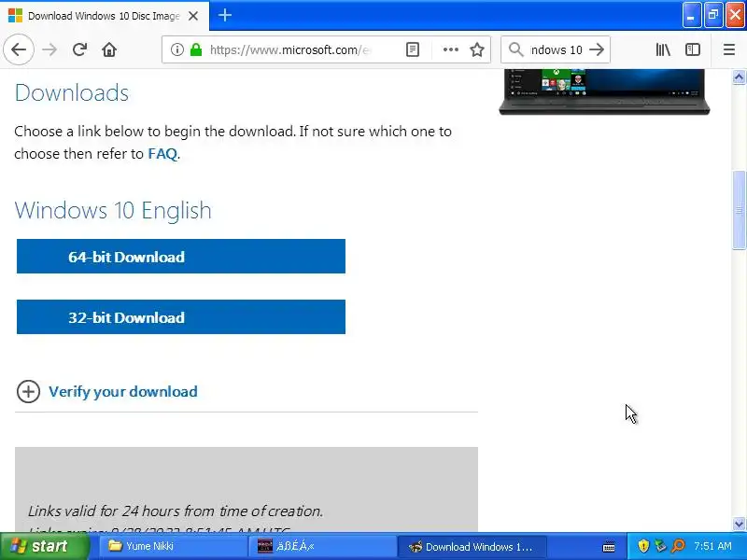This screenshot has width=747, height=560.
Task: Click the search magnifier icon
Action: pyautogui.click(x=515, y=49)
